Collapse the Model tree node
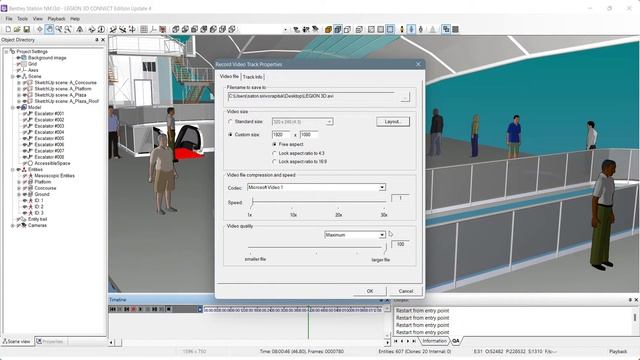Viewport: 640px width, 360px height. click(13, 107)
